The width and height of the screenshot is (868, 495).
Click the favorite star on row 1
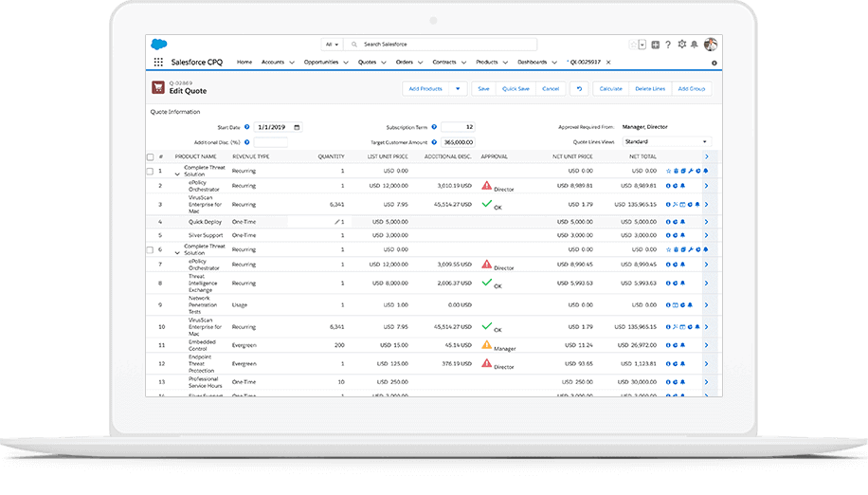pyautogui.click(x=669, y=171)
